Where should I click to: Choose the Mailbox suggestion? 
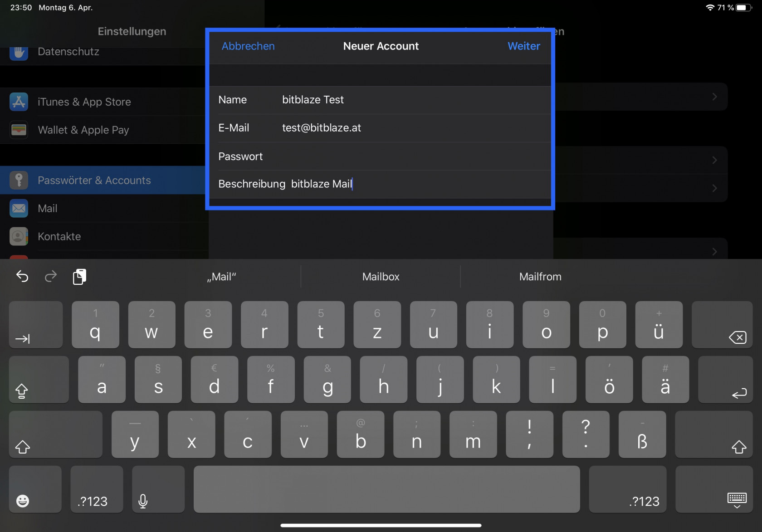(x=381, y=277)
